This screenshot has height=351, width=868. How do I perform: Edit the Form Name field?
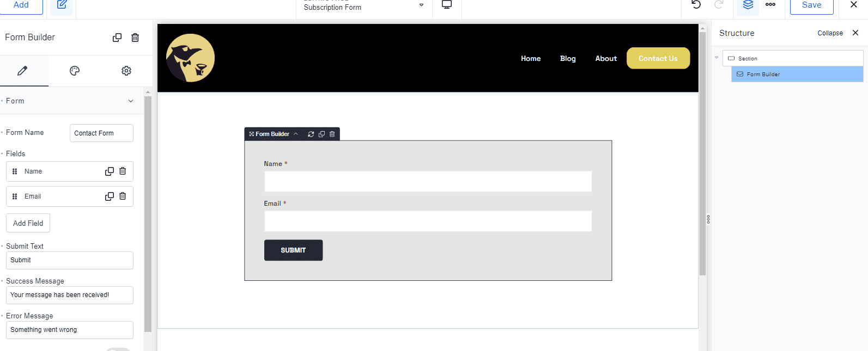click(x=101, y=133)
